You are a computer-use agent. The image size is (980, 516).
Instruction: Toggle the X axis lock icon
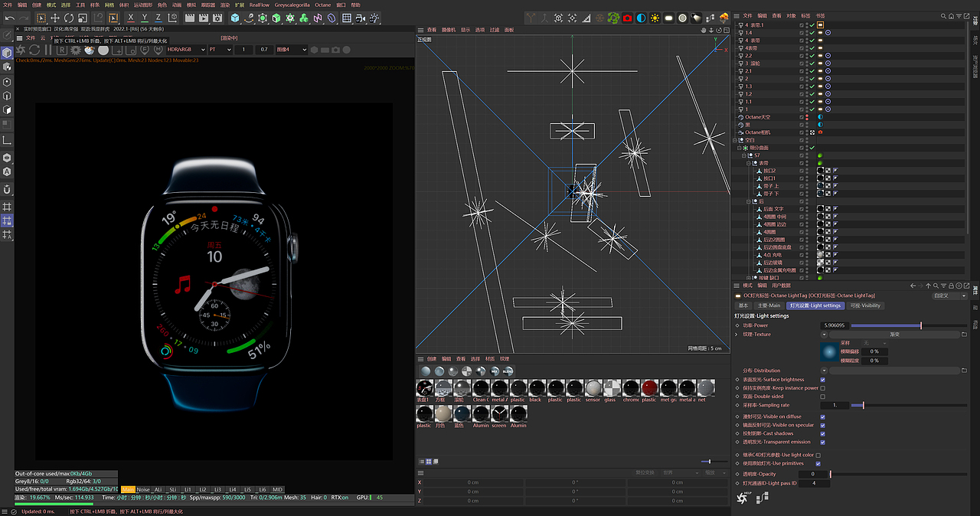click(131, 18)
